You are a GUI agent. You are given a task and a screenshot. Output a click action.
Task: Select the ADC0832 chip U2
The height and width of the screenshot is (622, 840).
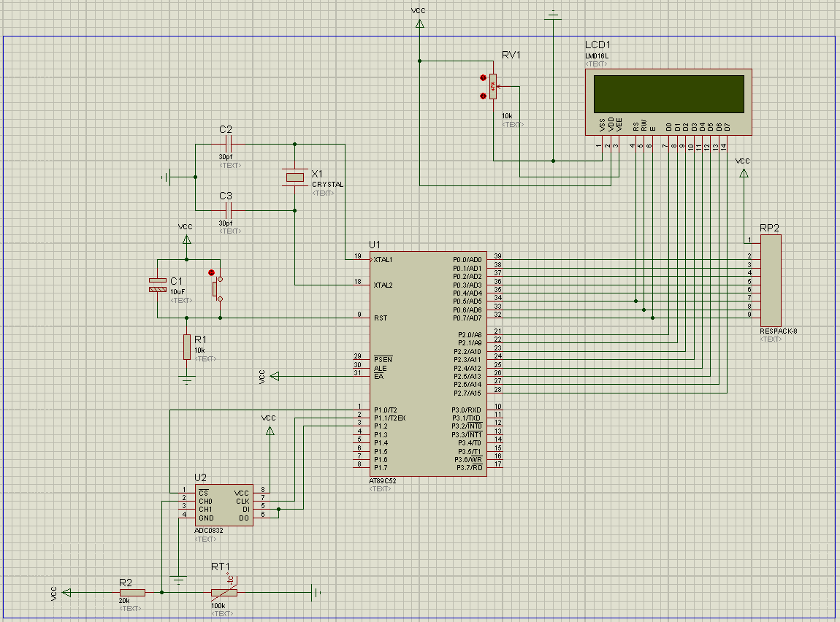[x=223, y=504]
